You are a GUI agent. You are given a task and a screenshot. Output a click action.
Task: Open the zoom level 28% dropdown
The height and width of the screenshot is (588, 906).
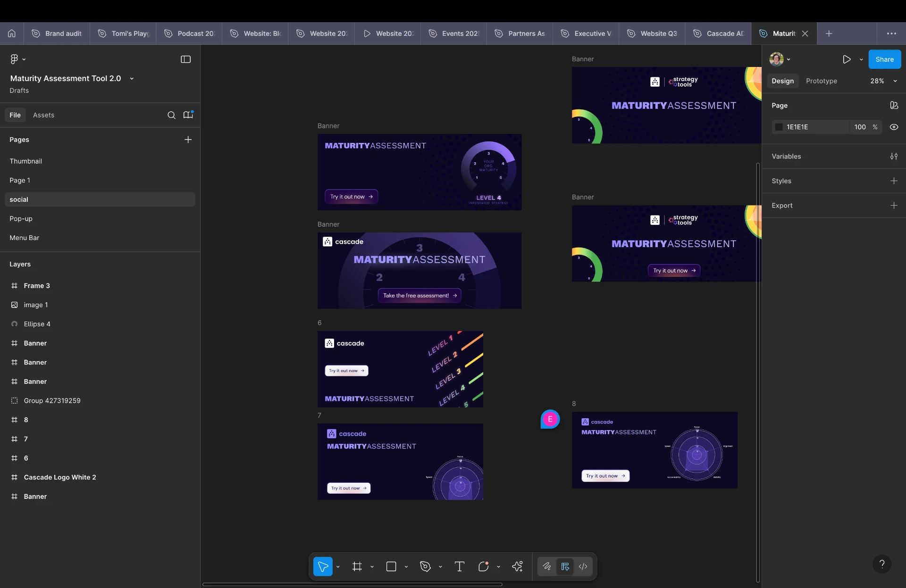click(x=883, y=81)
